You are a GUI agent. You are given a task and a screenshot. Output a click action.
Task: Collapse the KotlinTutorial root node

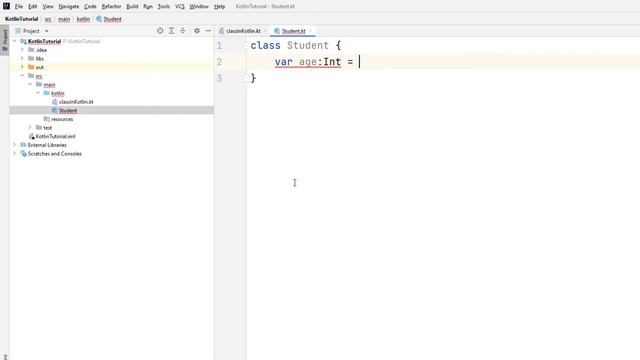click(x=15, y=41)
